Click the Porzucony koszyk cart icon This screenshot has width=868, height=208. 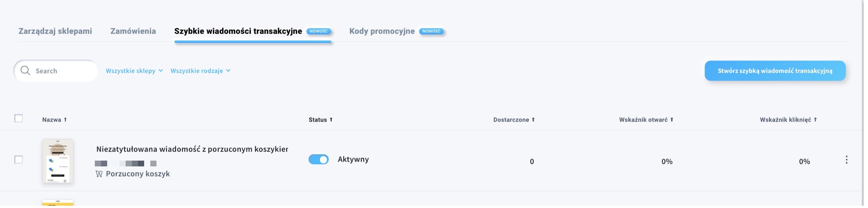click(99, 174)
